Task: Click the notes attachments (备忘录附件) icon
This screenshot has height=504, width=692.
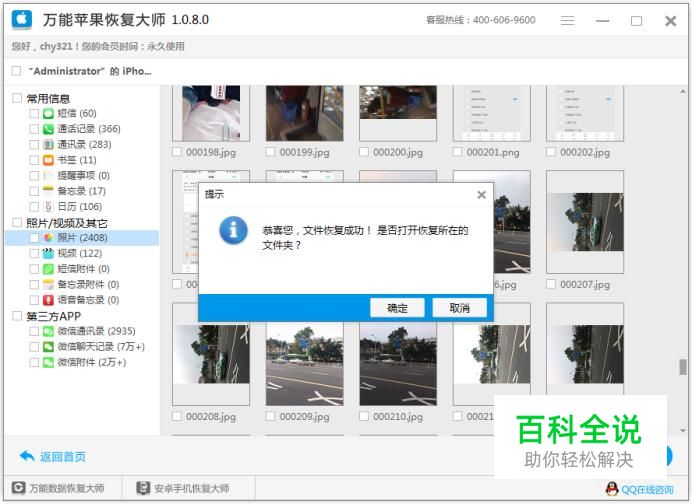Action: tap(48, 284)
